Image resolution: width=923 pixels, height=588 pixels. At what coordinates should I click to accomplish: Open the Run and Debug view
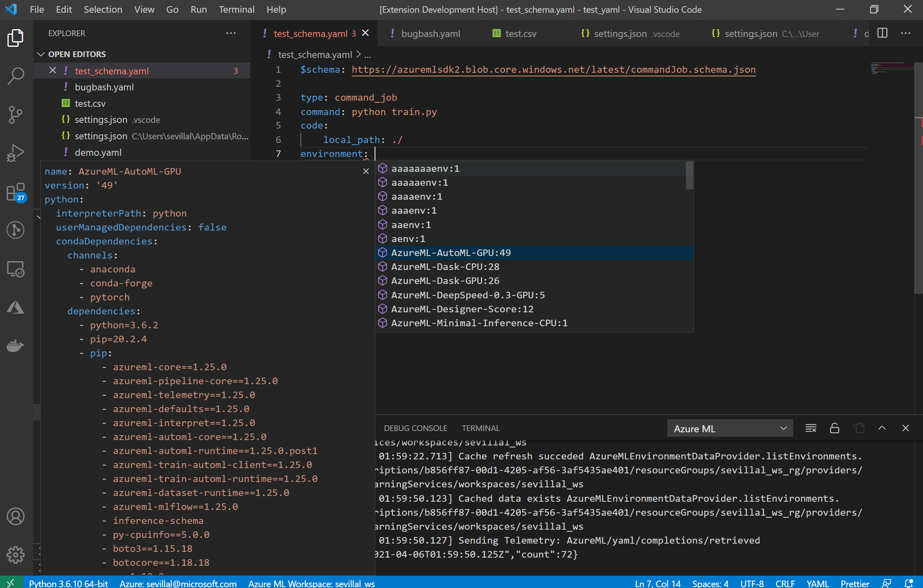(15, 152)
